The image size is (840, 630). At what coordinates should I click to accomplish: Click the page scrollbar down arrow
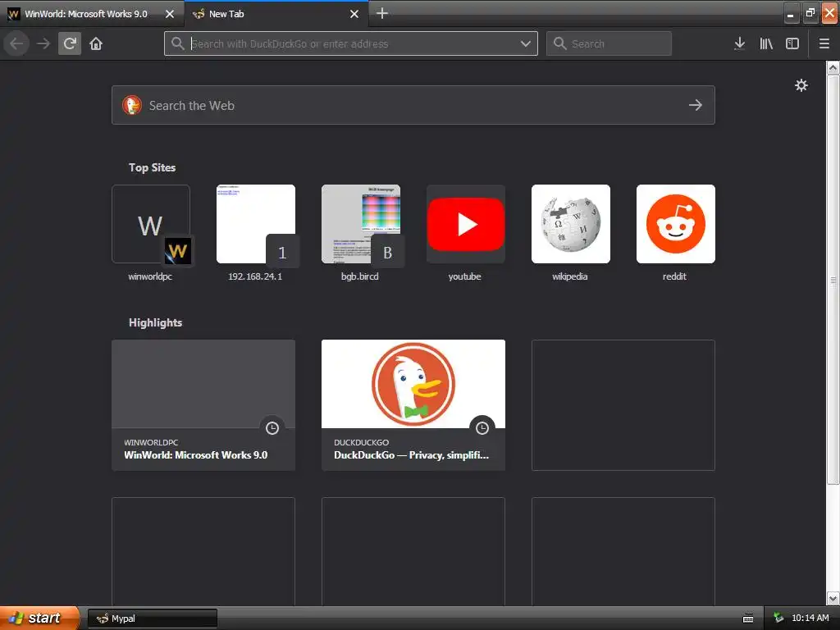click(833, 598)
